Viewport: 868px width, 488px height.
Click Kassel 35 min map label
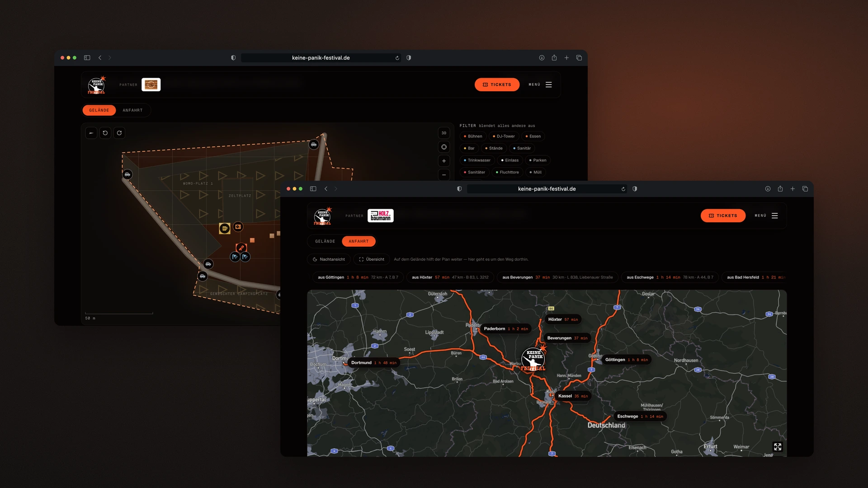(573, 396)
